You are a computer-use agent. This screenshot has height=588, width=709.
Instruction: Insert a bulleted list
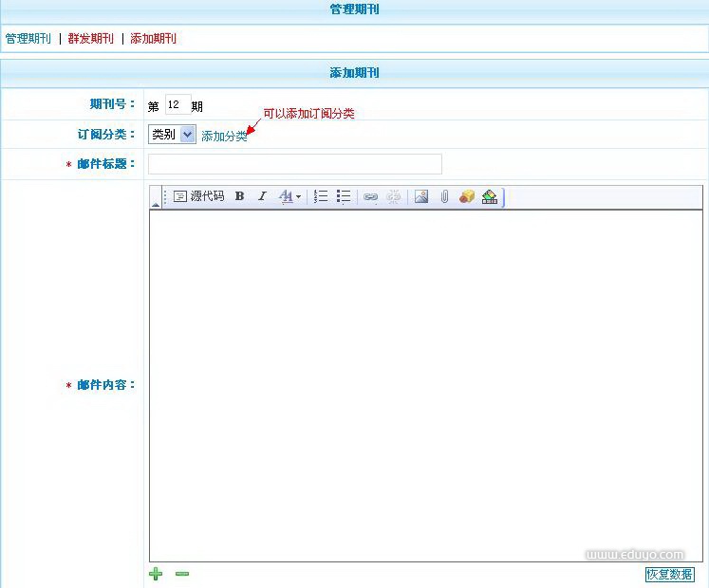344,196
